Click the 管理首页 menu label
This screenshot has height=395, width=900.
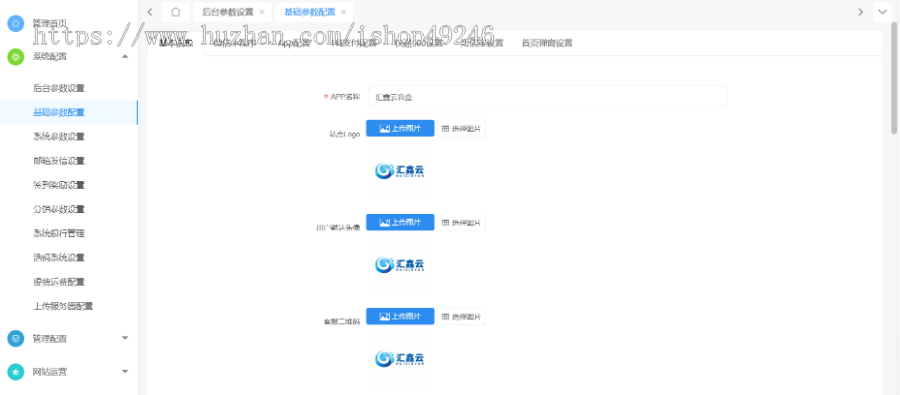point(49,24)
